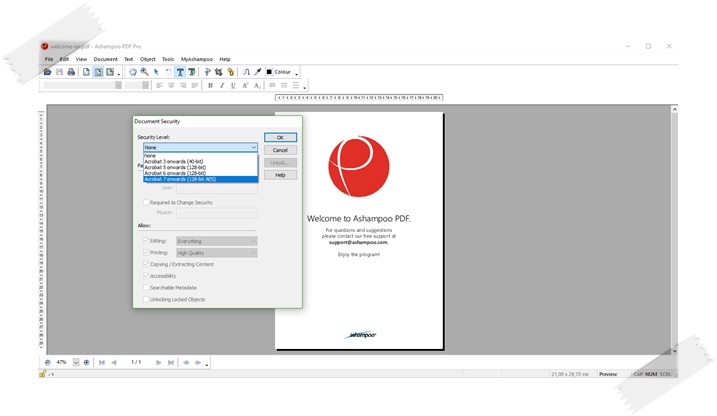Click the Open file folder icon
717x416 pixels.
tap(47, 72)
